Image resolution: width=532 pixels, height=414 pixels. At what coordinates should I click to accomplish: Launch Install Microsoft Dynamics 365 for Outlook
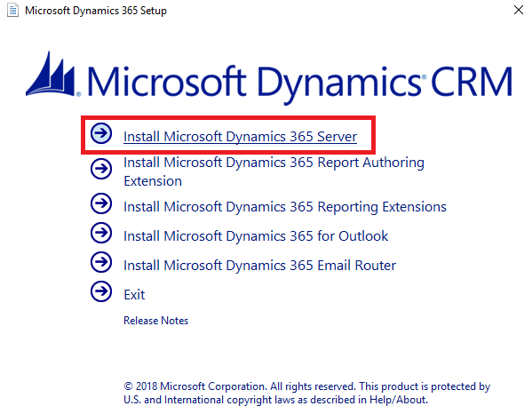tap(256, 236)
